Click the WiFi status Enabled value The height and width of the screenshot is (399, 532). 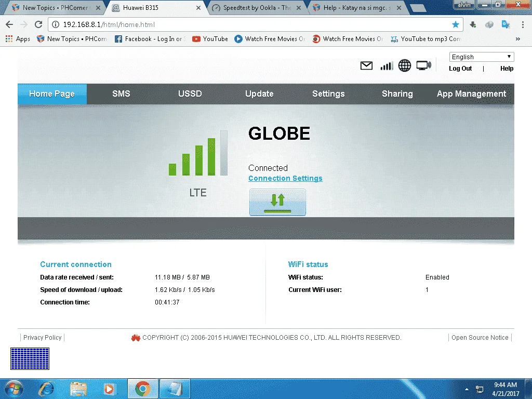[x=437, y=277]
